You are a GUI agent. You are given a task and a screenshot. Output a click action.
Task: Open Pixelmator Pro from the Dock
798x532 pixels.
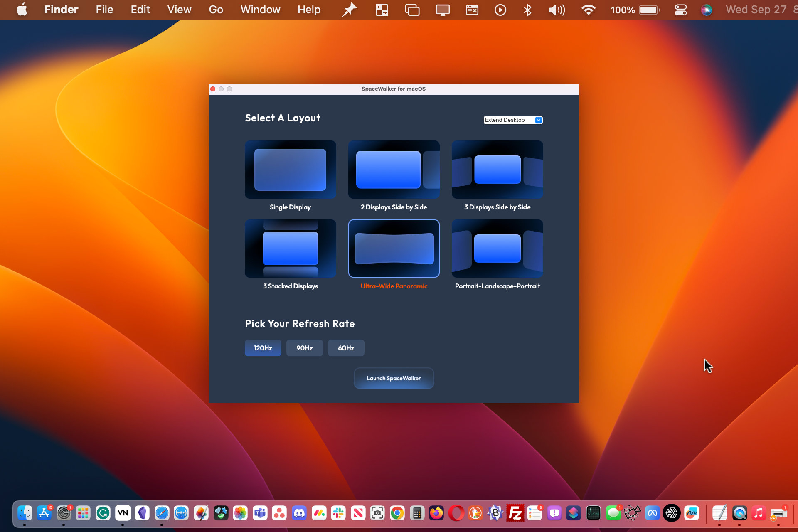201,513
